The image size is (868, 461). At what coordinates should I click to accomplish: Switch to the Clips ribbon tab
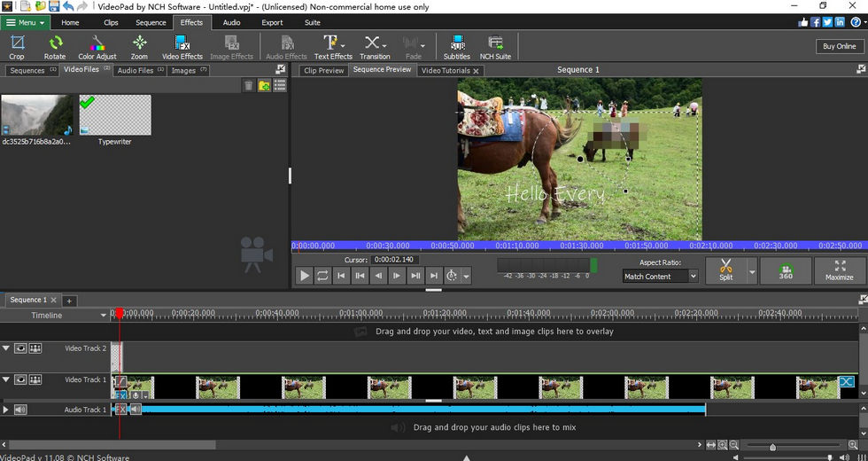(x=112, y=23)
